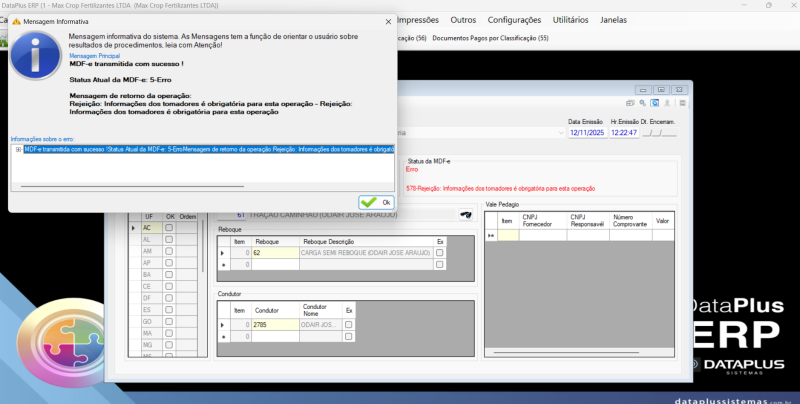Click the AC cell in the UF column
Screen dimensions: 800x404
coord(152,228)
